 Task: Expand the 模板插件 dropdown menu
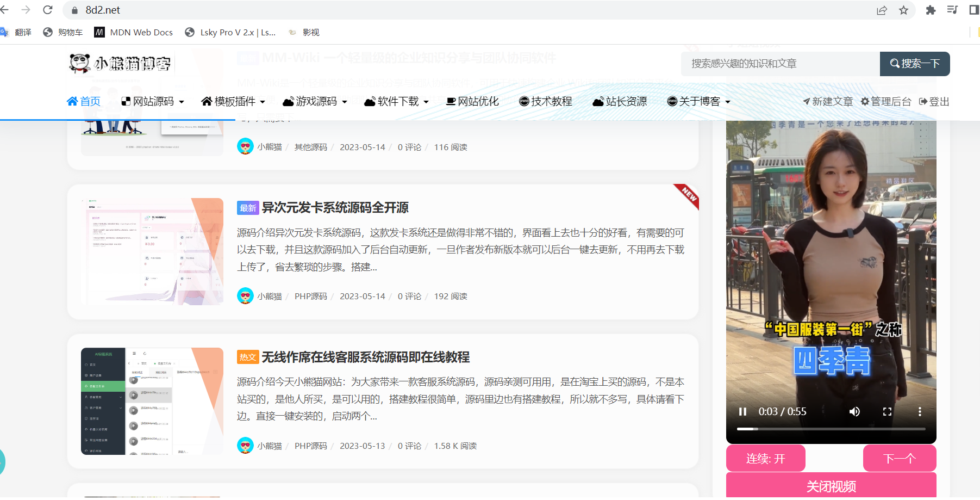point(233,101)
